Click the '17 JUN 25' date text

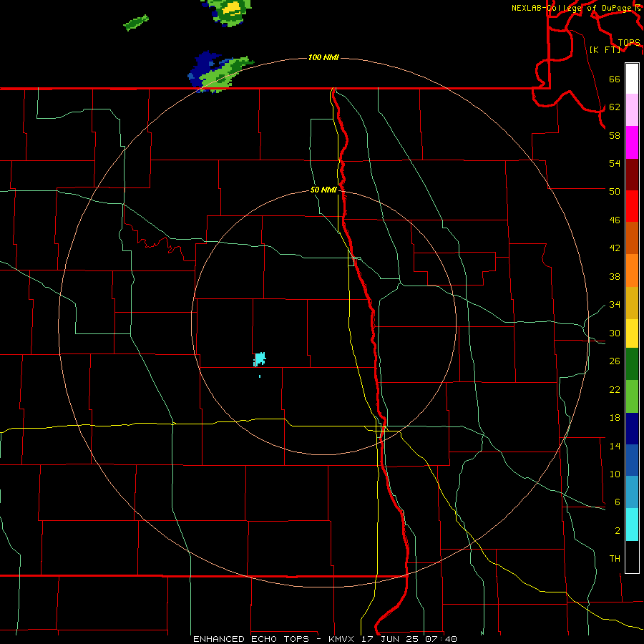click(x=389, y=639)
